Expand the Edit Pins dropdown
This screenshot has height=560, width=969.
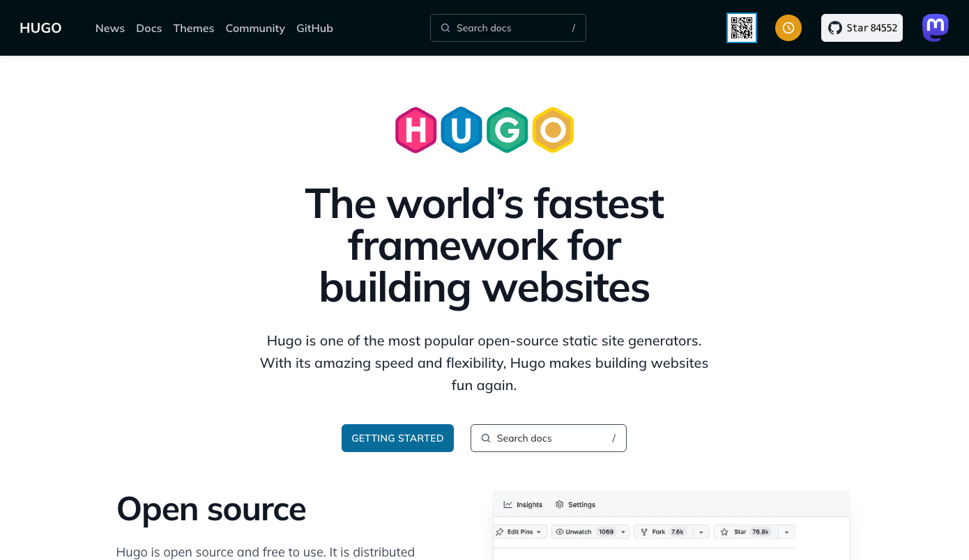pos(521,531)
